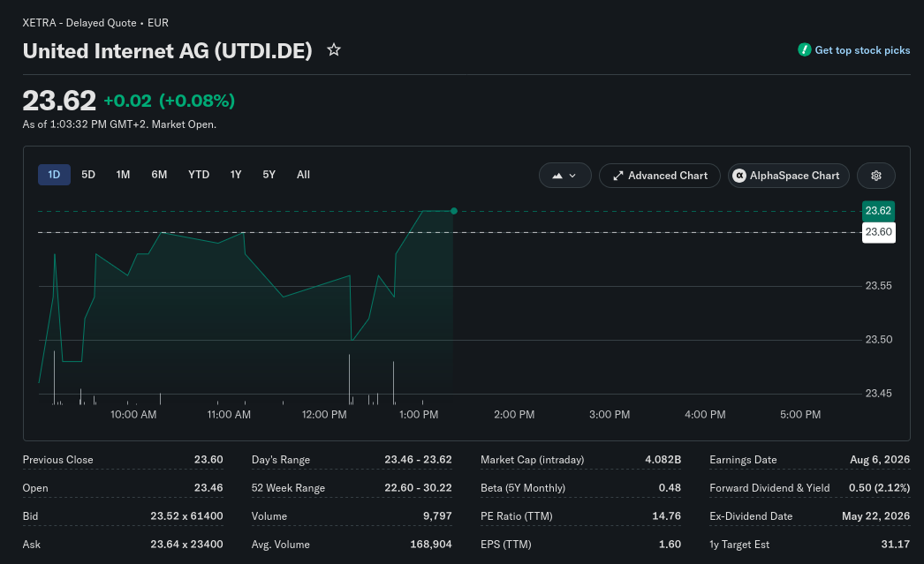Screen dimensions: 924x564
Task: Click the PE Ratio (TTM) value 14.76
Action: click(666, 516)
